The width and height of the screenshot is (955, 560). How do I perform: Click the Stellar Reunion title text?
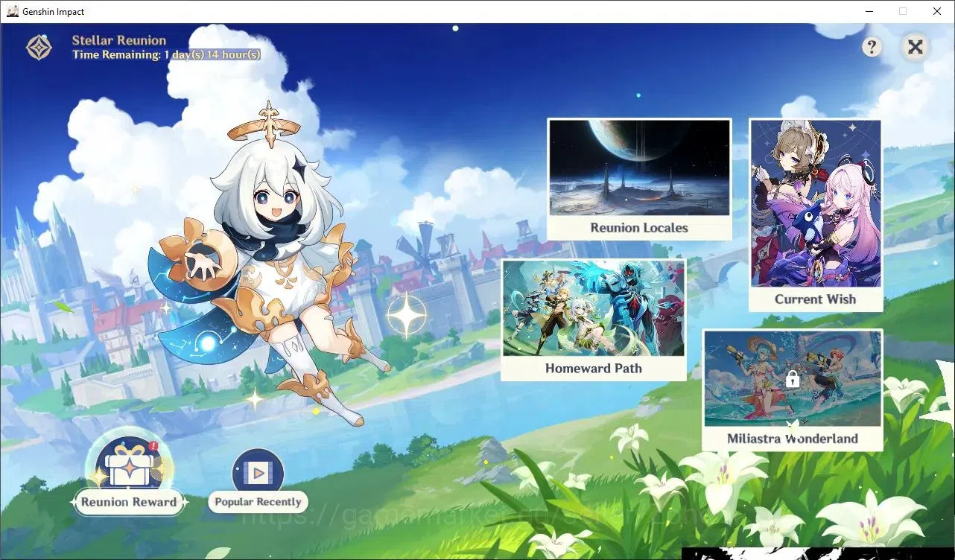119,40
